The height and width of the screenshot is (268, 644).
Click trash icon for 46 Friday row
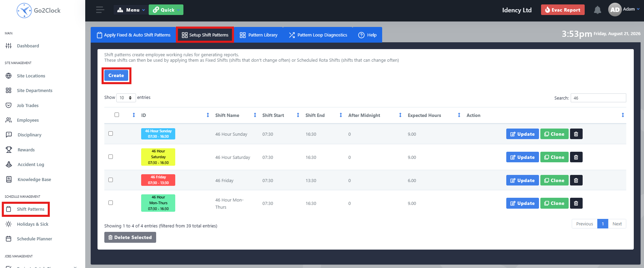[x=576, y=180]
